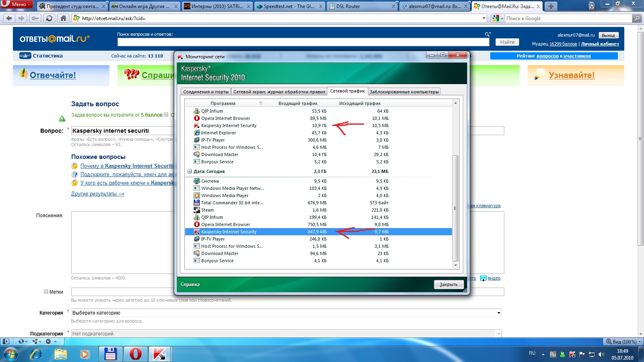Close the Президент студсовета tab
The height and width of the screenshot is (362, 644).
(x=103, y=6)
